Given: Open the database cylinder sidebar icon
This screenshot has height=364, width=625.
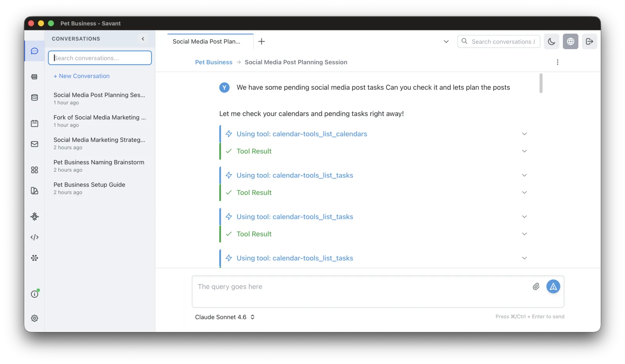Looking at the screenshot, I should (34, 98).
